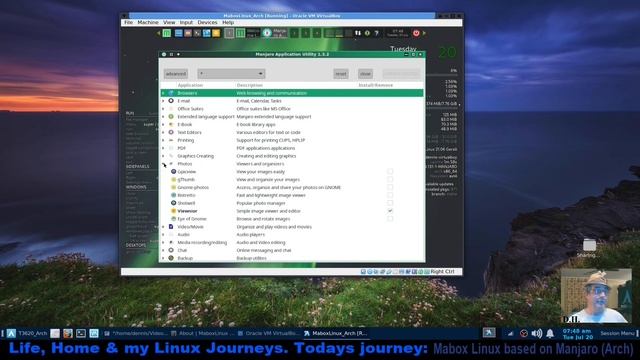Switch to About MaboxLinux taskbar entry
This screenshot has width=640, height=360.
coord(202,333)
